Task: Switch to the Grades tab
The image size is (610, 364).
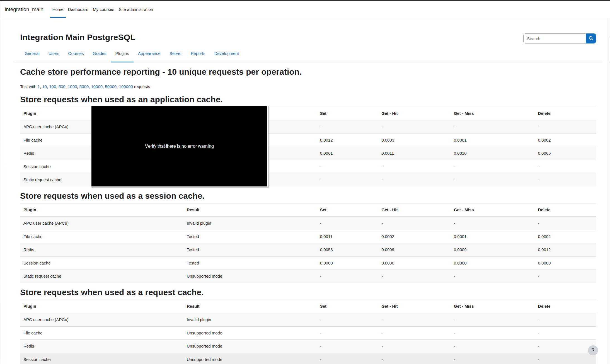Action: click(x=100, y=54)
